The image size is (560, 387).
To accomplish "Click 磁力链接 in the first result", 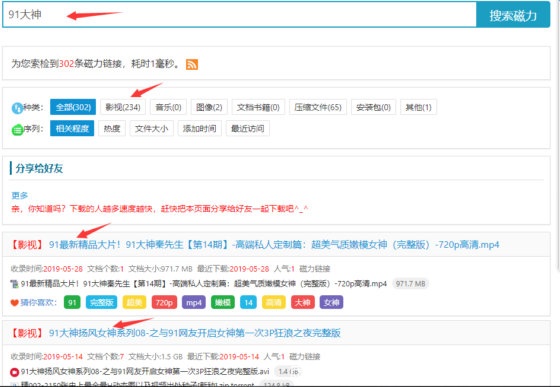I will (315, 268).
